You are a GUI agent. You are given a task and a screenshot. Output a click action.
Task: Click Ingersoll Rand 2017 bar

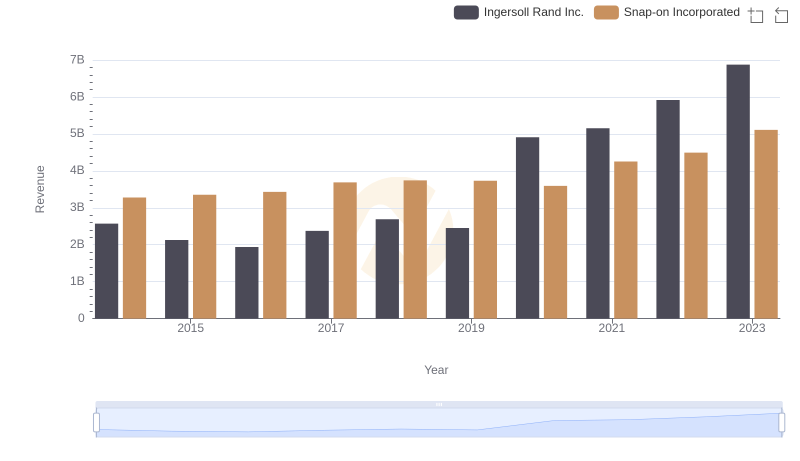click(x=317, y=275)
